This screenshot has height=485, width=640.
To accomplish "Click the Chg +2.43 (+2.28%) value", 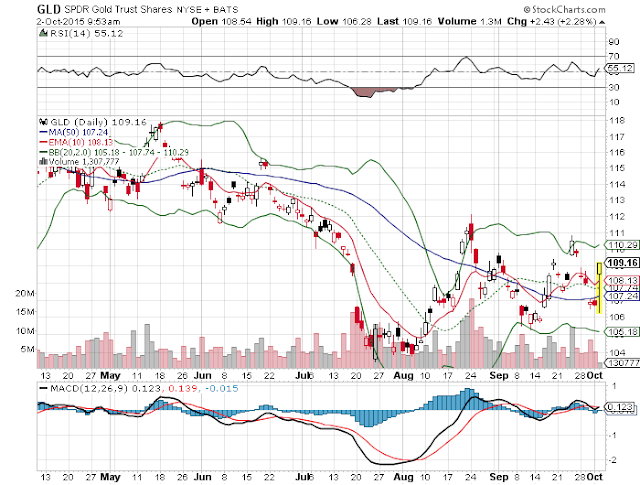I will coord(552,21).
